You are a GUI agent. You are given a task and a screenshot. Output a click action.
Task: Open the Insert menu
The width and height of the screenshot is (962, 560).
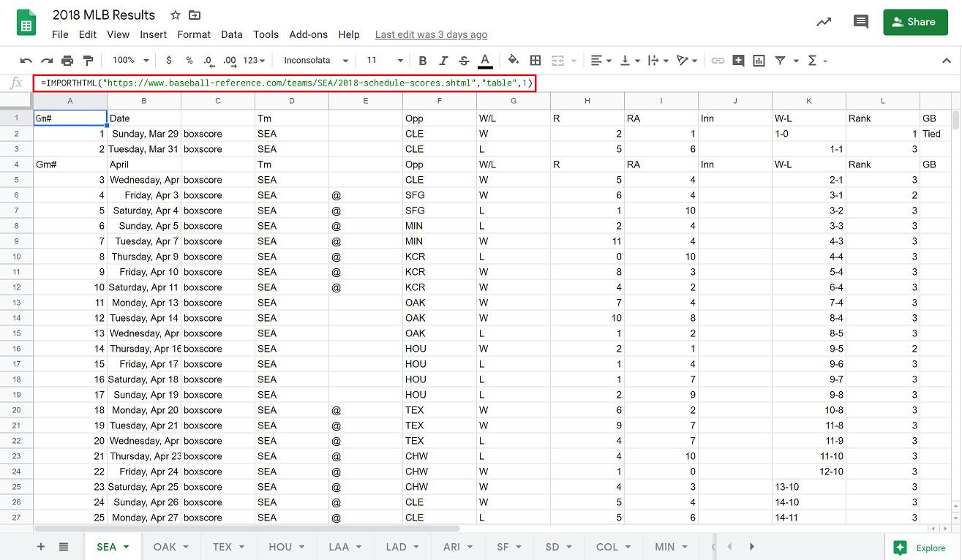(x=153, y=34)
